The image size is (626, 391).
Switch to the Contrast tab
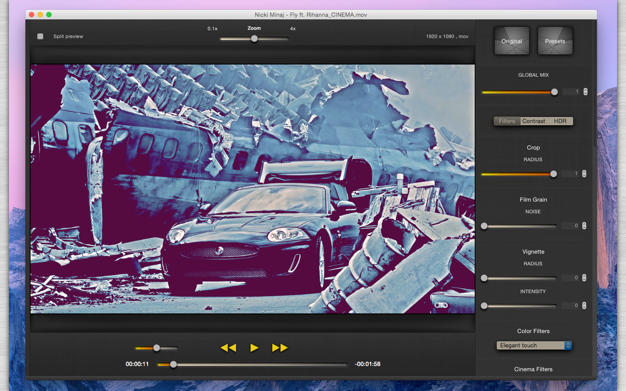pyautogui.click(x=533, y=121)
